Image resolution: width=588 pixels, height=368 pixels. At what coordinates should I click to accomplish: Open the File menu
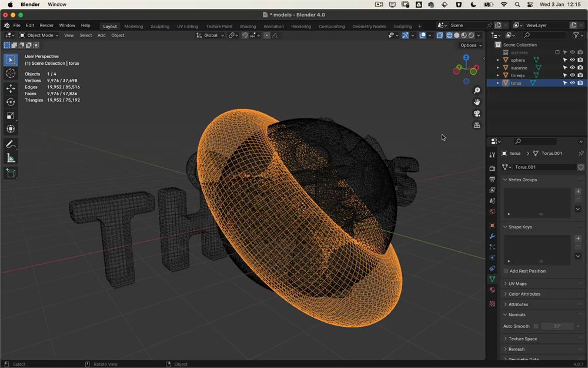[17, 25]
